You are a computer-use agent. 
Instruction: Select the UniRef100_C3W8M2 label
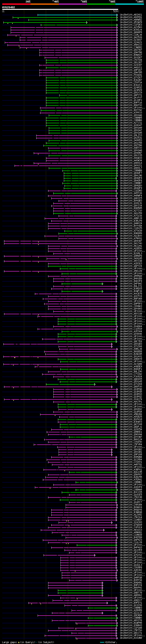point(131,48)
